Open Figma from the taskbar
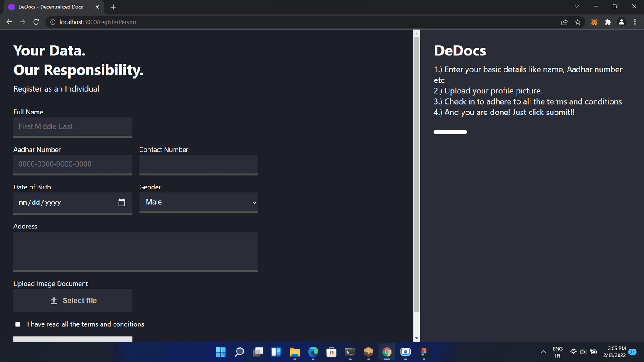This screenshot has height=362, width=644. [x=424, y=352]
